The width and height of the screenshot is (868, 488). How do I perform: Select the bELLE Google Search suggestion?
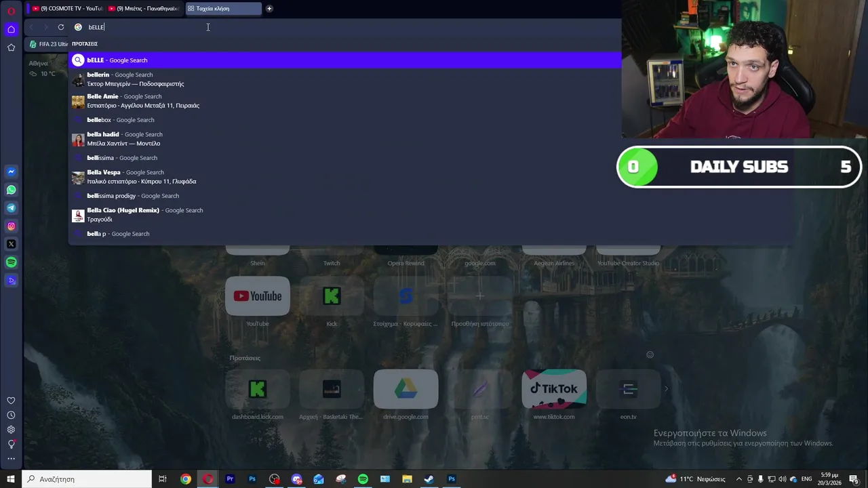(x=344, y=60)
